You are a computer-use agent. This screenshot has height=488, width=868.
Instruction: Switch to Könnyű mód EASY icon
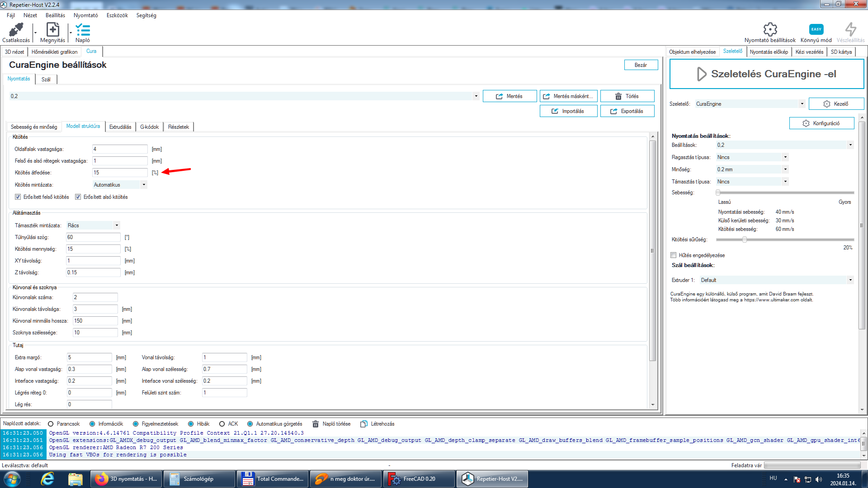(816, 30)
